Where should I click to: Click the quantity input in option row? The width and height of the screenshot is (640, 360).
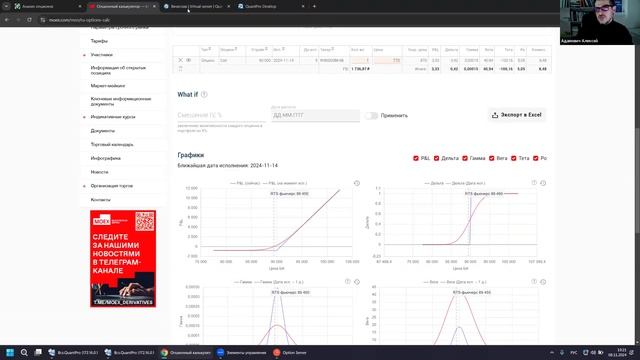click(x=360, y=60)
